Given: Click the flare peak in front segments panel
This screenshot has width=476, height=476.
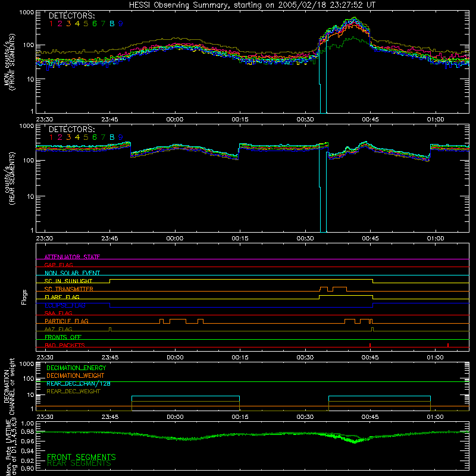Looking at the screenshot, I should click(354, 19).
